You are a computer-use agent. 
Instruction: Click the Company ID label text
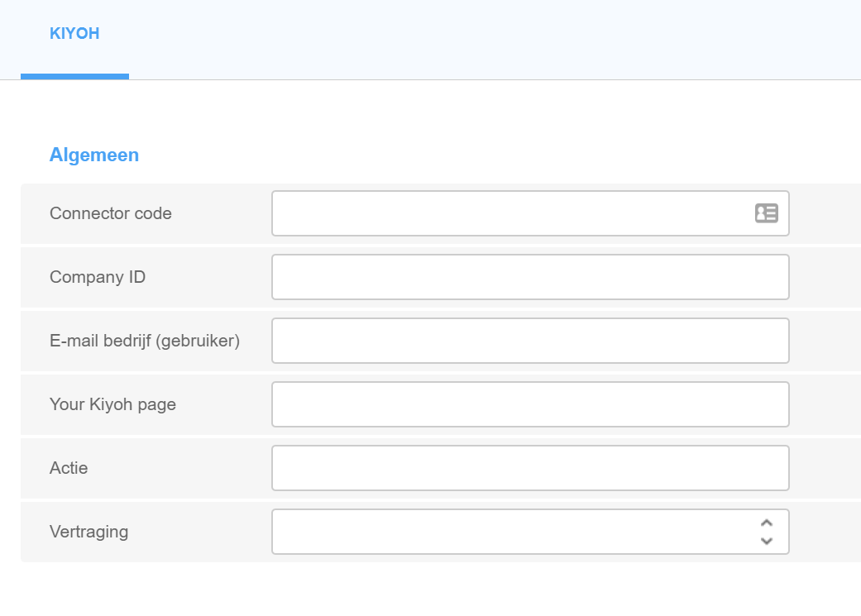(x=98, y=277)
